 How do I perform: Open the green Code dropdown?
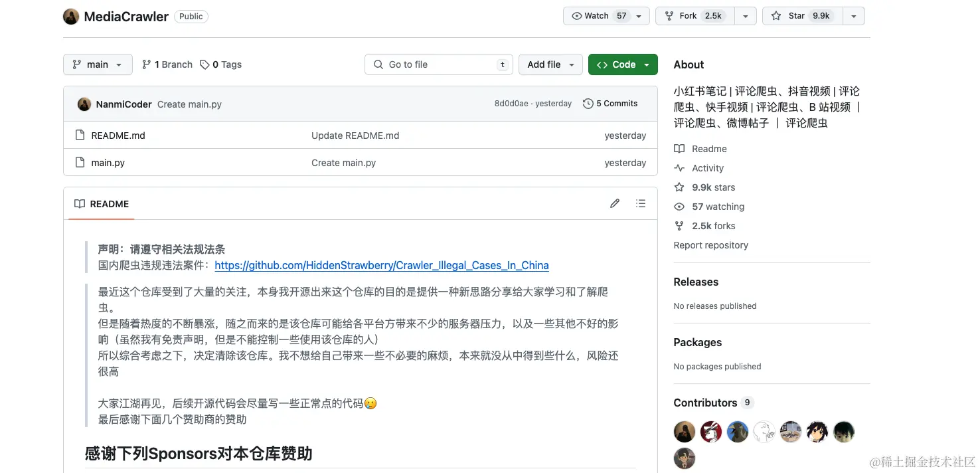pyautogui.click(x=623, y=64)
